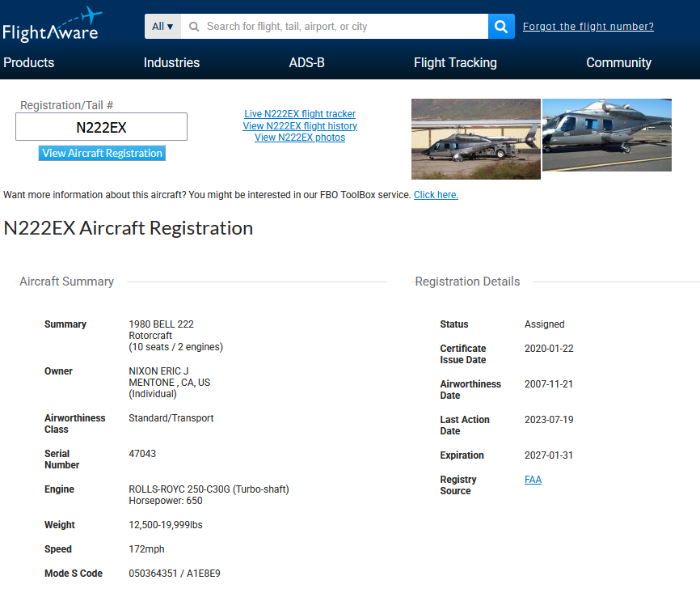Open the left helicopter photo thumbnail
This screenshot has width=700, height=614.
[x=475, y=138]
